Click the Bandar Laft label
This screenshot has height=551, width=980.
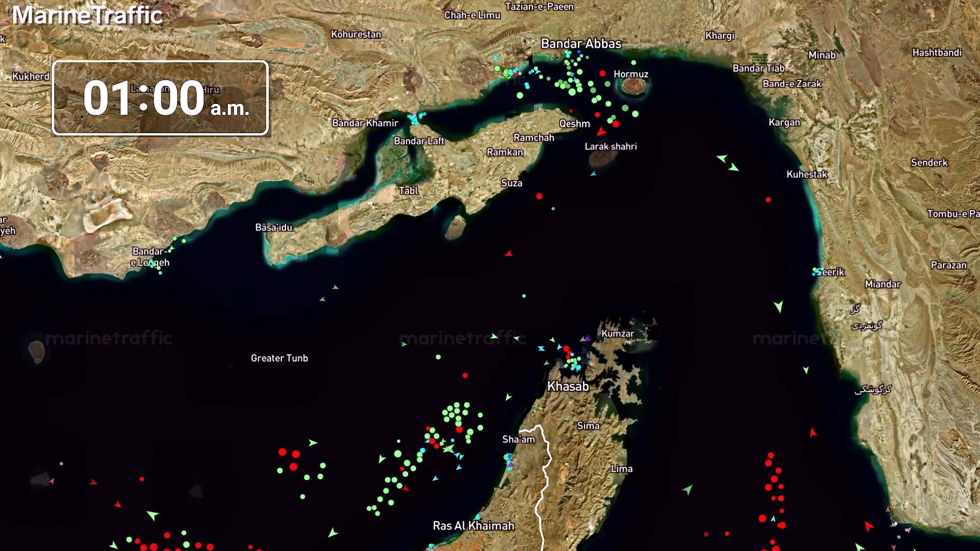419,141
